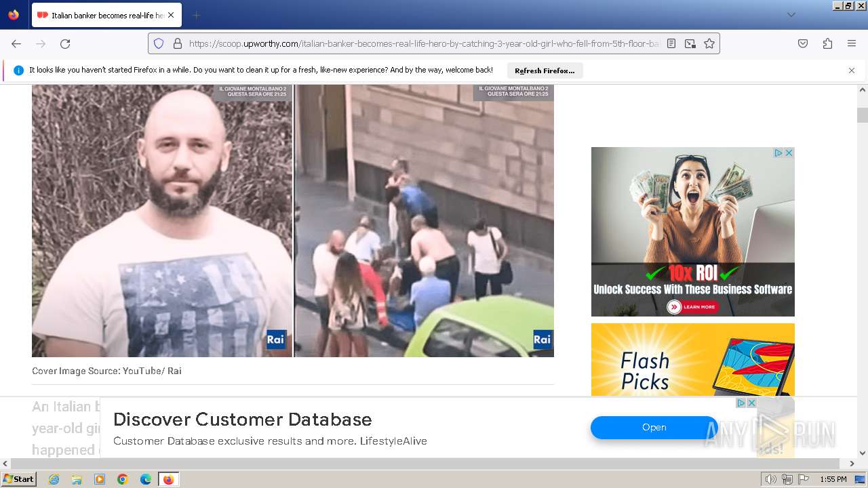Viewport: 868px width, 488px height.
Task: Open AdChoices info on ROI ad
Action: 779,153
